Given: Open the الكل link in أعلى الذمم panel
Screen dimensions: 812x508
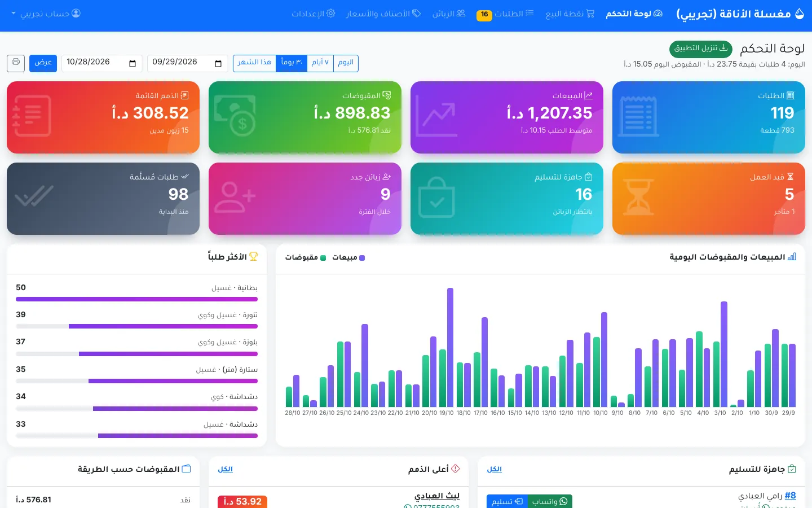Looking at the screenshot, I should tap(226, 470).
